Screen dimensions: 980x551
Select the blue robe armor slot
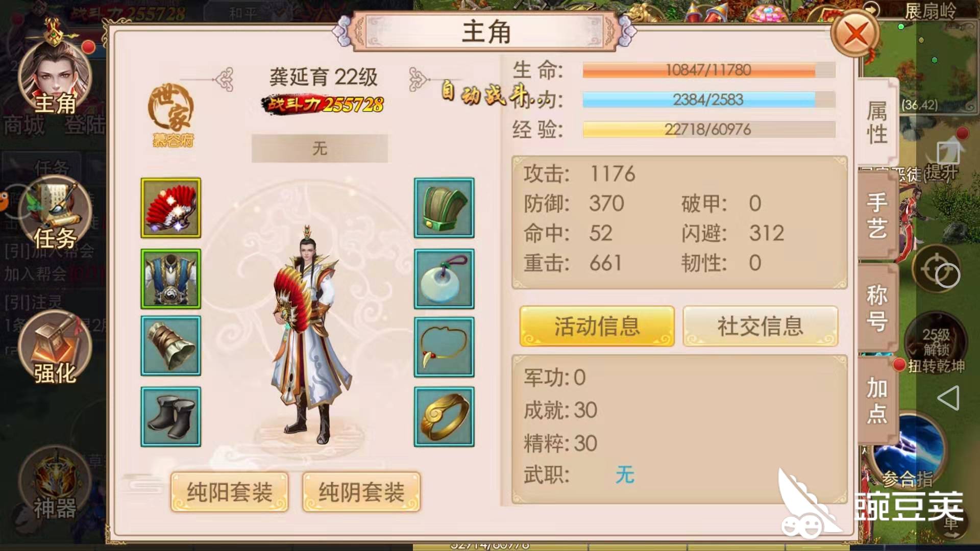point(171,279)
